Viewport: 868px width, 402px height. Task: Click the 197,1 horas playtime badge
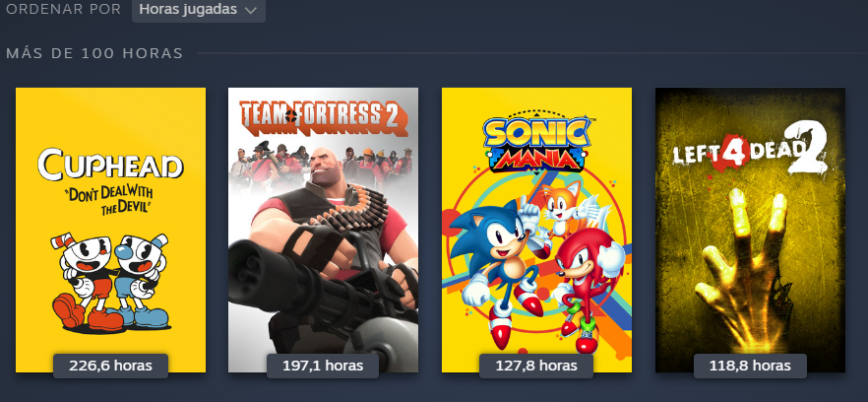(x=323, y=366)
